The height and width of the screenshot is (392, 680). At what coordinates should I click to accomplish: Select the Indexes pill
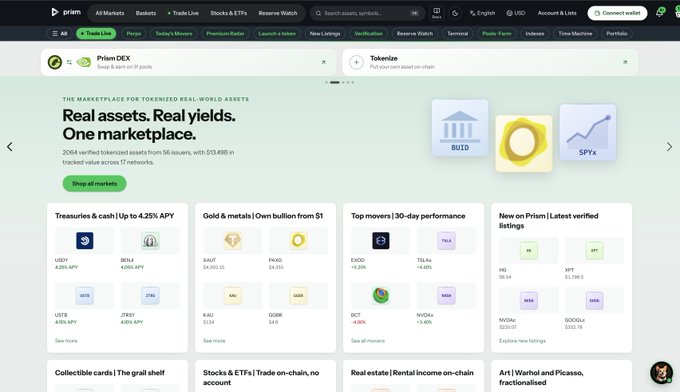(535, 33)
